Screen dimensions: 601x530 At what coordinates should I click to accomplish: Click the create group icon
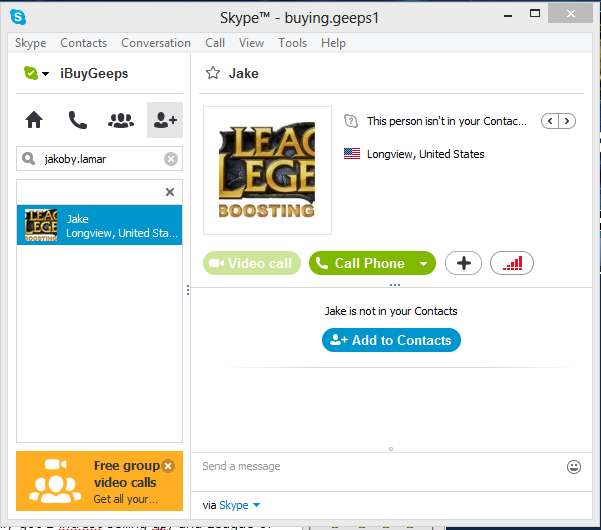(x=121, y=120)
